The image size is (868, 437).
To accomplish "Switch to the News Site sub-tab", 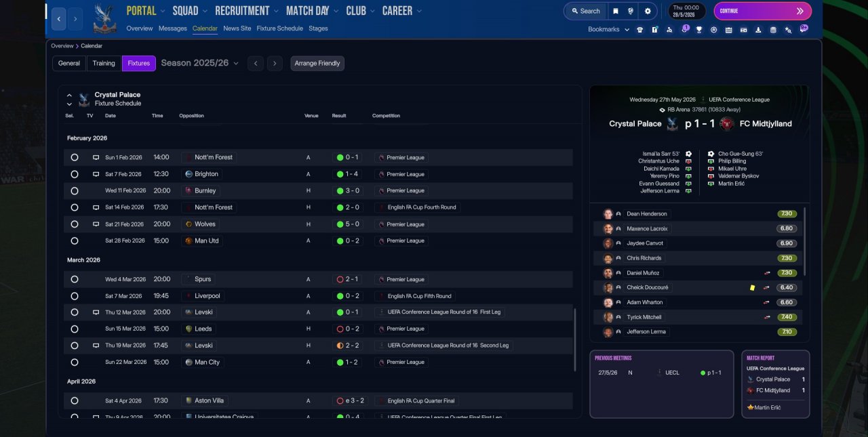I will click(x=237, y=28).
